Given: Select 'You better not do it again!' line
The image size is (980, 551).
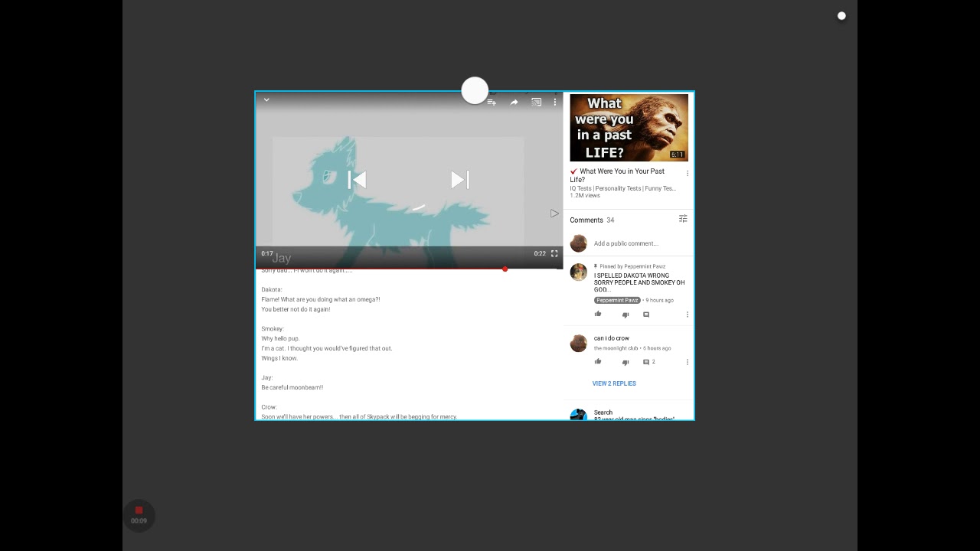Looking at the screenshot, I should click(296, 309).
